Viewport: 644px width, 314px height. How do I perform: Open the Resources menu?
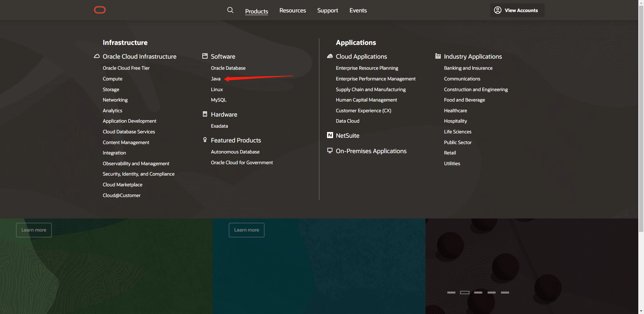(292, 10)
